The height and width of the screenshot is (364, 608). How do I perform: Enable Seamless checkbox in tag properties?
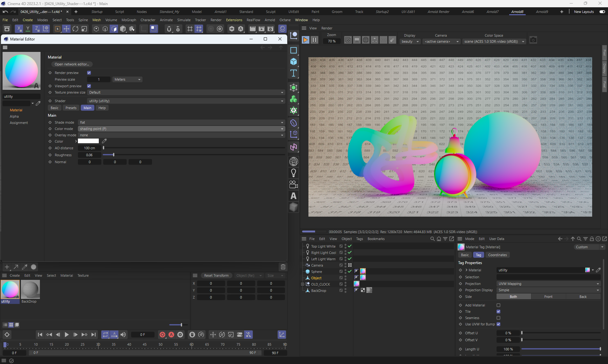point(498,318)
